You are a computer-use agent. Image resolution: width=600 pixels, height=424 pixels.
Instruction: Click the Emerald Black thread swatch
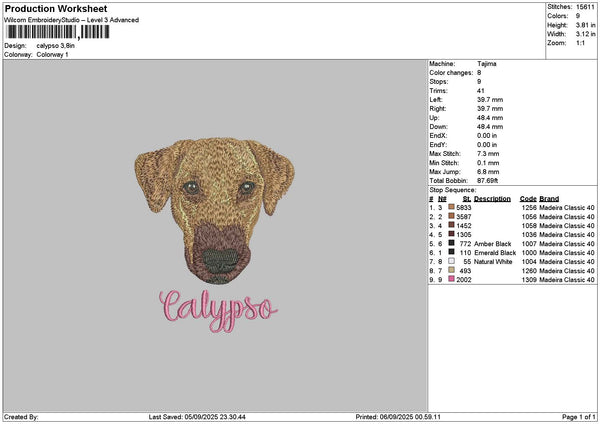coord(452,252)
